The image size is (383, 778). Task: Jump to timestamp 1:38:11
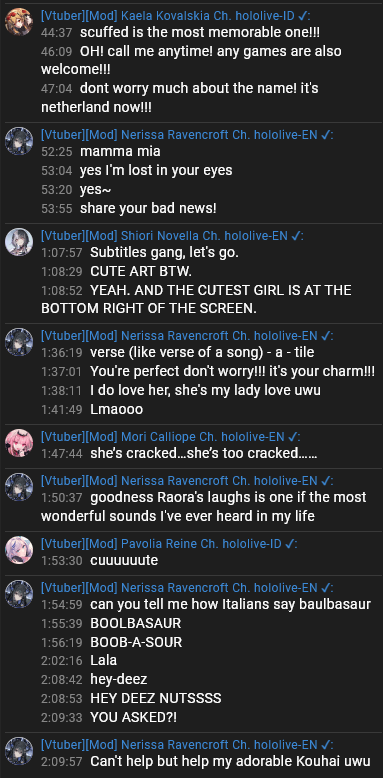point(62,391)
